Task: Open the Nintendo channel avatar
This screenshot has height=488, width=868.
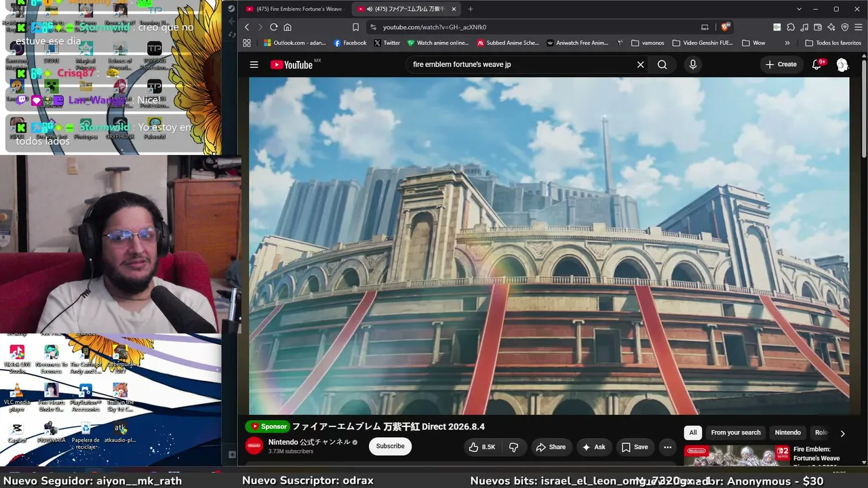Action: click(x=254, y=446)
